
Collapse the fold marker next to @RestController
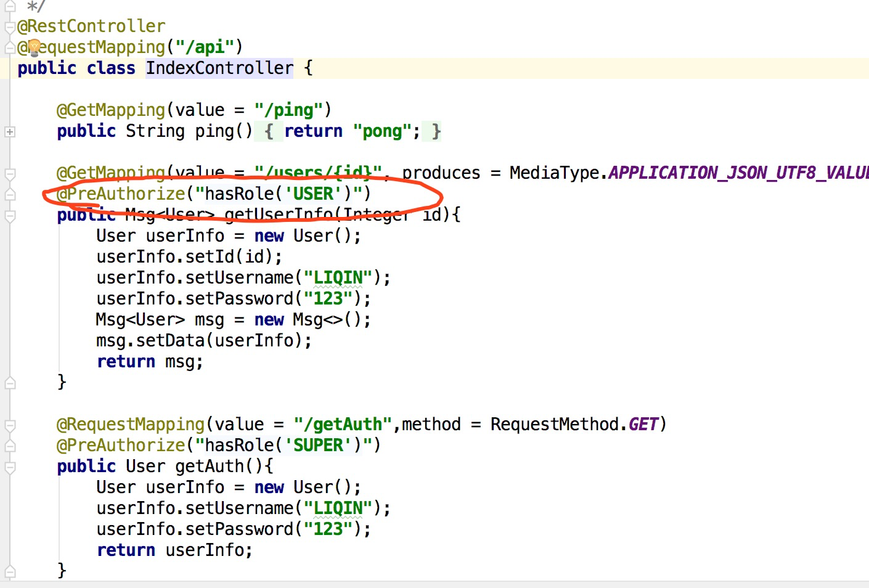10,27
